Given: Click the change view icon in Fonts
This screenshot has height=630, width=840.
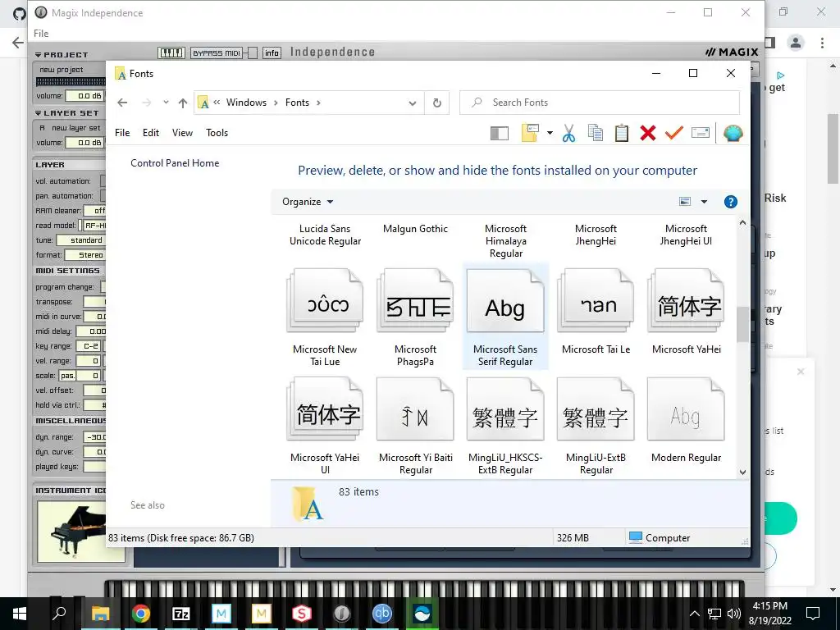Looking at the screenshot, I should tap(685, 202).
